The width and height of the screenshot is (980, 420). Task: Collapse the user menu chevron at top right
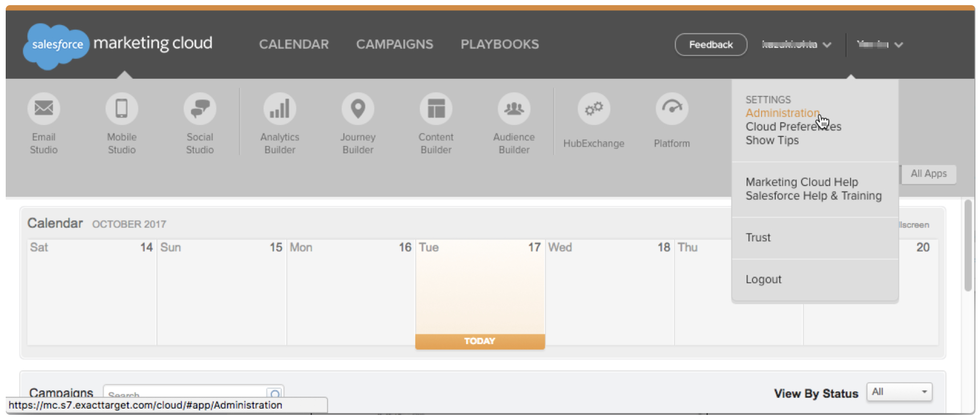898,45
